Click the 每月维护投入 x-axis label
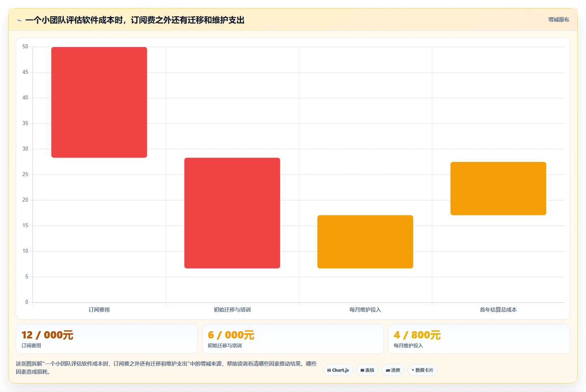The width and height of the screenshot is (586, 392). click(x=365, y=310)
